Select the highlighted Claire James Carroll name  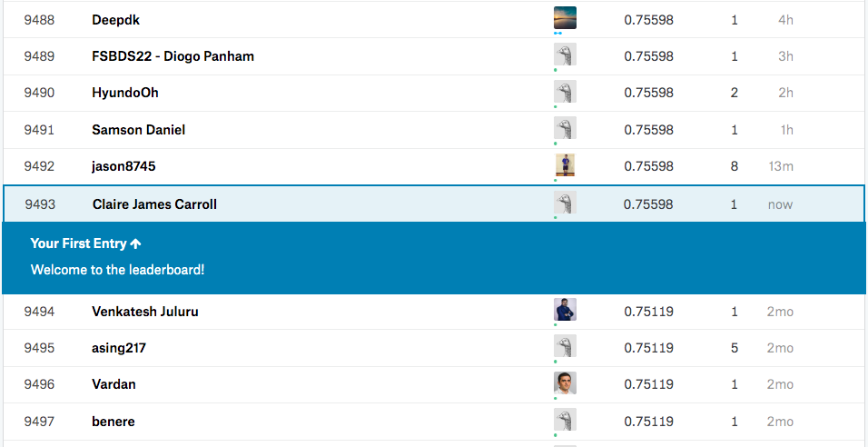pyautogui.click(x=154, y=204)
